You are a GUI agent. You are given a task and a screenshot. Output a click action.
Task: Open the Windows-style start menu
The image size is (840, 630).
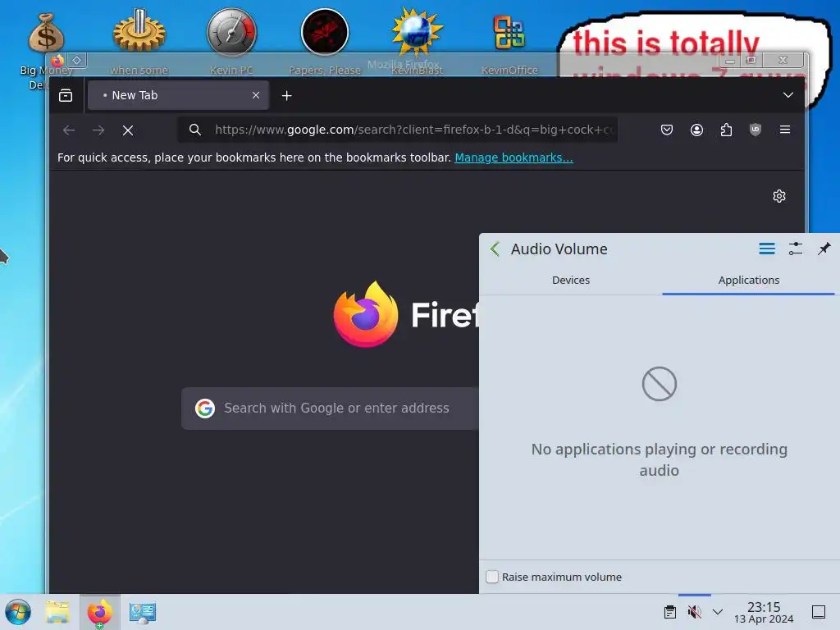[18, 612]
